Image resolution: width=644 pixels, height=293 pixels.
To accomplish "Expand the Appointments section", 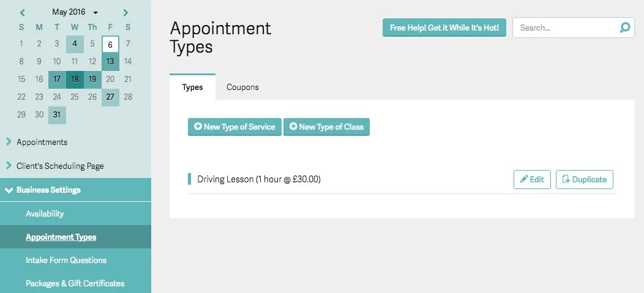I will 42,142.
